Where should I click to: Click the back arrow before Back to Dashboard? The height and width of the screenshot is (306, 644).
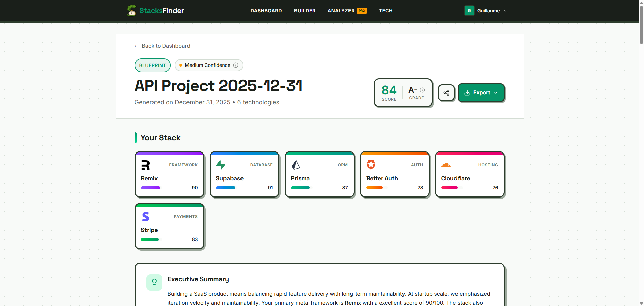tap(137, 46)
